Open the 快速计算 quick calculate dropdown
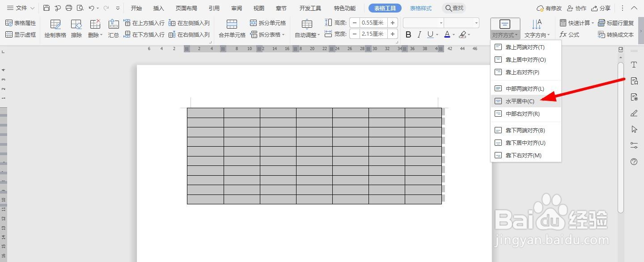This screenshot has width=644, height=262. pos(577,23)
